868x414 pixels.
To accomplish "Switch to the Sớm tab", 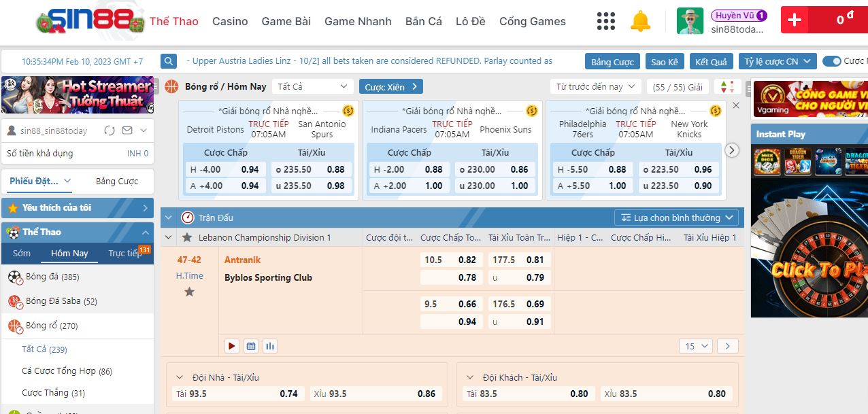I will (x=22, y=253).
